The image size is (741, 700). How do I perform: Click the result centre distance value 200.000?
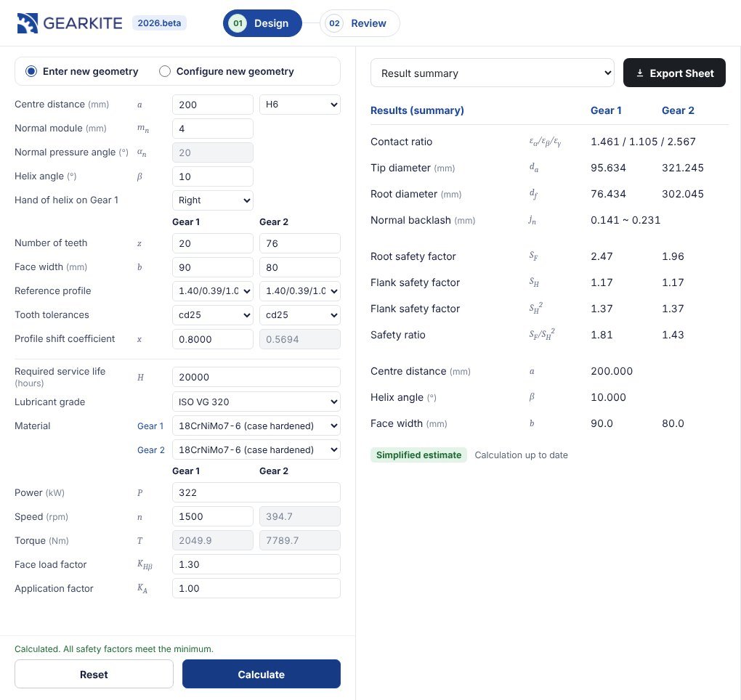(x=612, y=371)
